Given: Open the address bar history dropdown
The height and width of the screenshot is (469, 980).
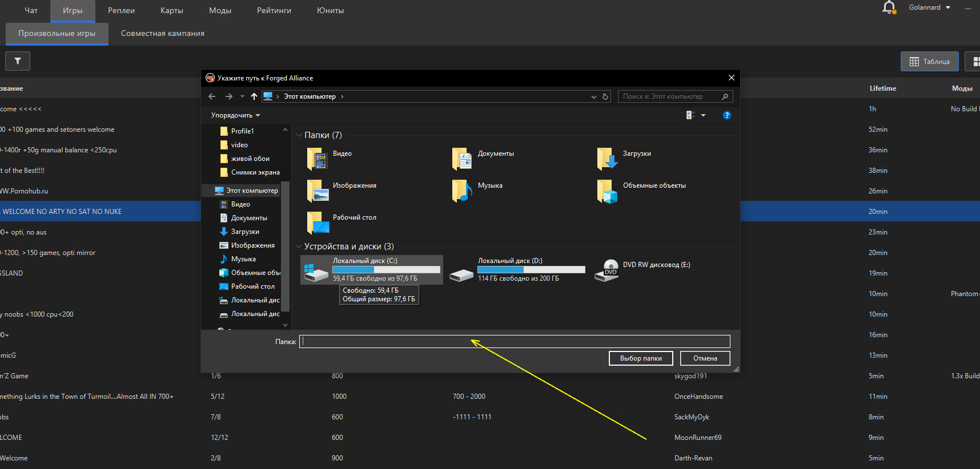Looking at the screenshot, I should 594,96.
